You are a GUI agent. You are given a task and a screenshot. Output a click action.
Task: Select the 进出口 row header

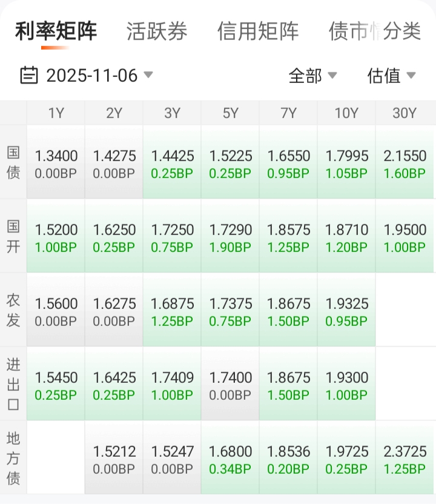point(13,384)
